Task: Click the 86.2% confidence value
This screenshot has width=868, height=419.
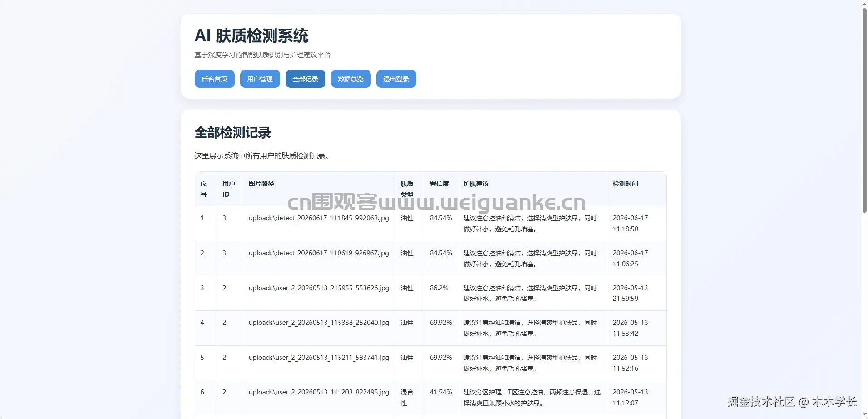Action: (439, 288)
